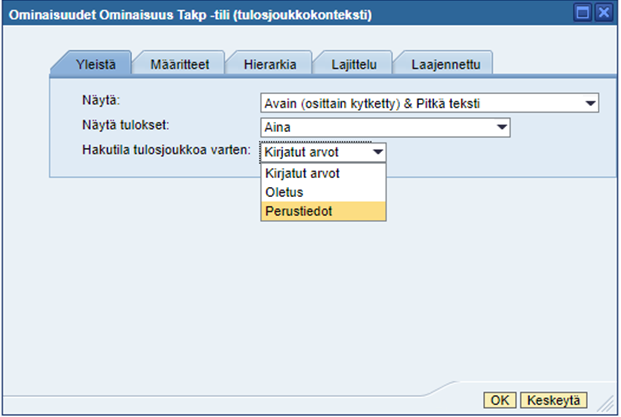Screen dimensions: 621x417
Task: Open the Määritteet tab
Action: coord(180,64)
